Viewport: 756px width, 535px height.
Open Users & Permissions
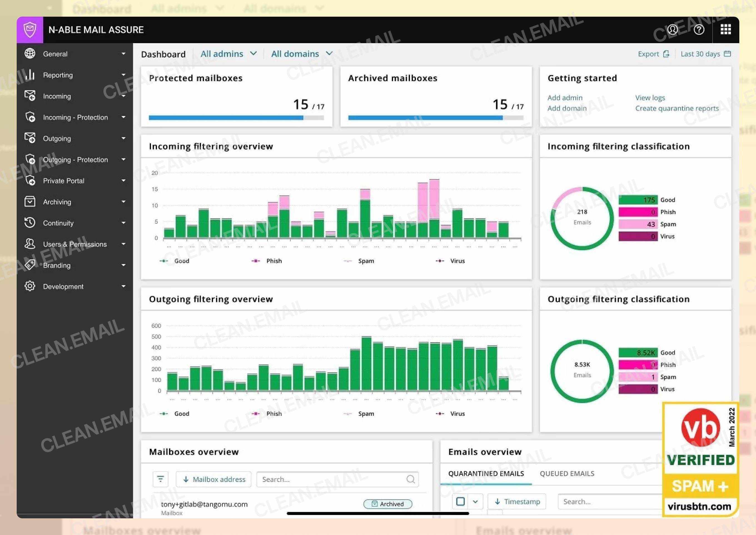[x=74, y=244]
